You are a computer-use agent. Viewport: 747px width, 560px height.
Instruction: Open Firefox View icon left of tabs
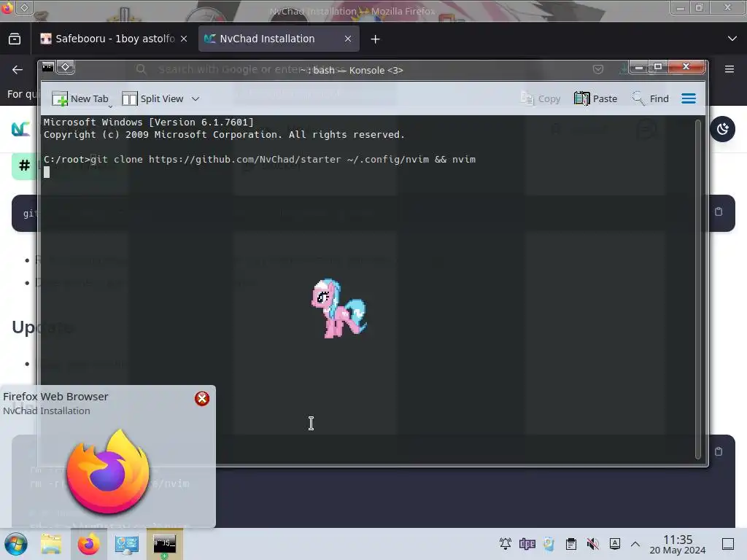coord(15,39)
